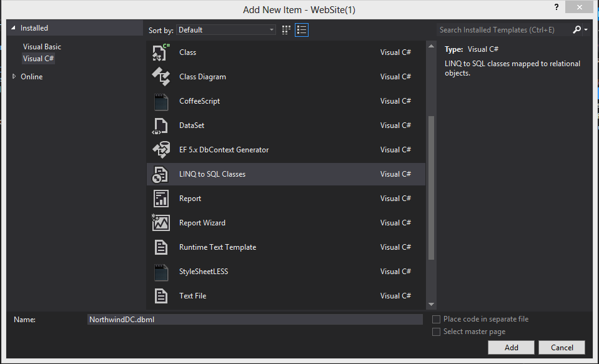Enable Select master page checkbox

pyautogui.click(x=436, y=332)
